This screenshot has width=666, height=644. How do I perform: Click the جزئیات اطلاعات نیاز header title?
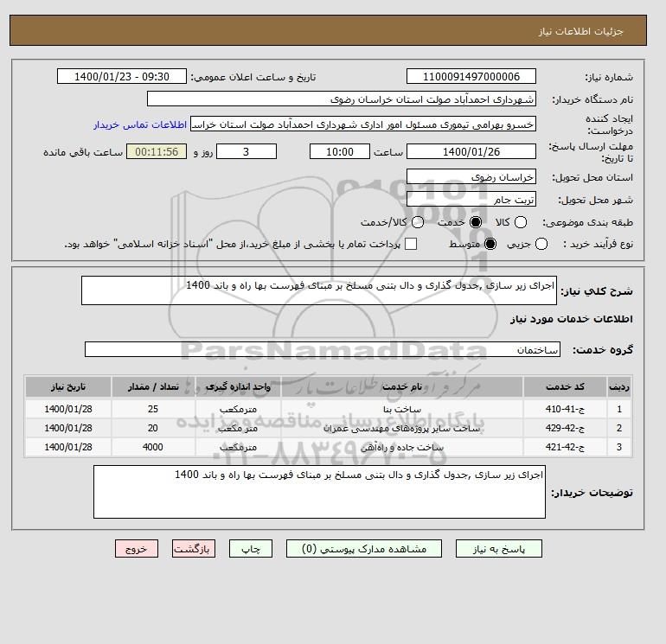580,31
